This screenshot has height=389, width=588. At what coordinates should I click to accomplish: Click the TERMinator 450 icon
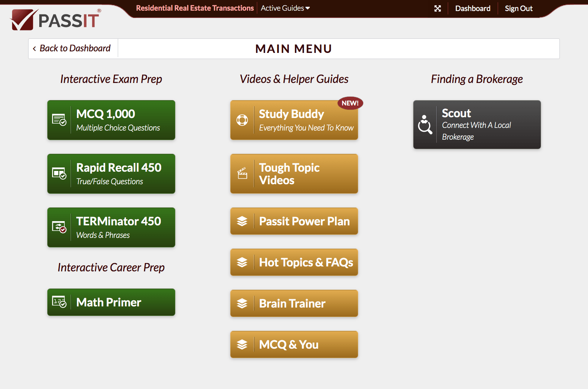[59, 227]
